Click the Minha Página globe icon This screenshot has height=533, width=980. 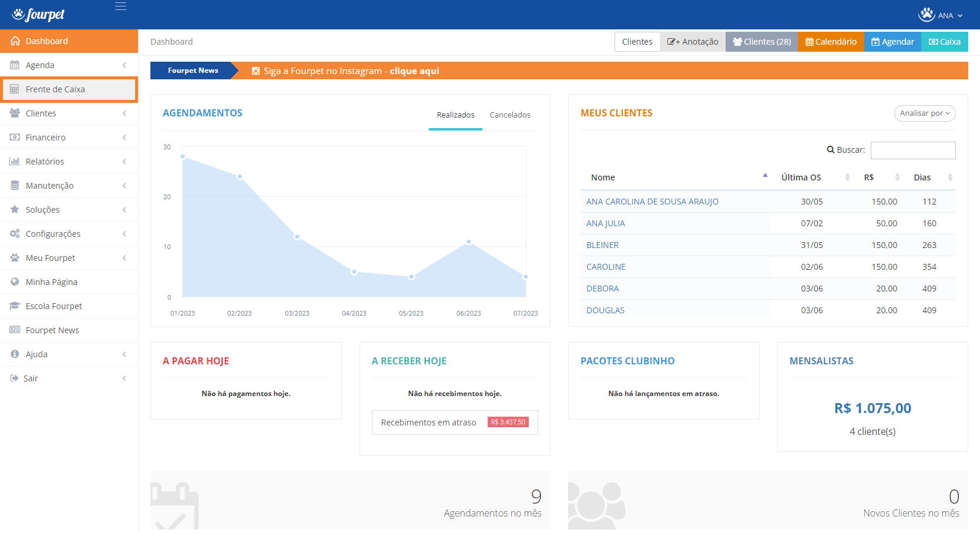(x=15, y=282)
